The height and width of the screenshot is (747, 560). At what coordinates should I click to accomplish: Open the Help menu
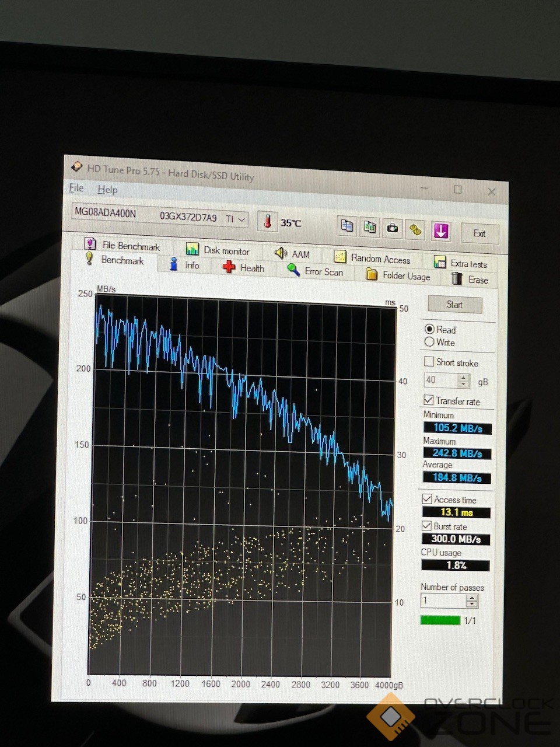107,190
